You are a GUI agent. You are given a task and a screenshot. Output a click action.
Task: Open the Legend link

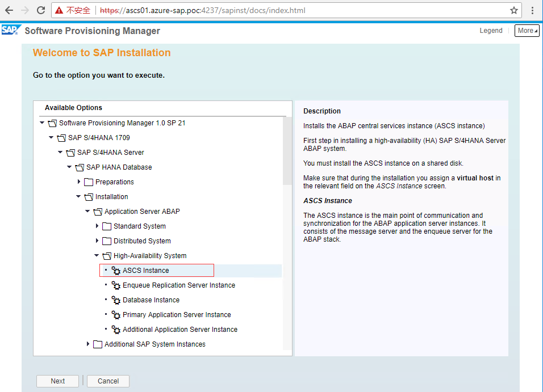491,31
